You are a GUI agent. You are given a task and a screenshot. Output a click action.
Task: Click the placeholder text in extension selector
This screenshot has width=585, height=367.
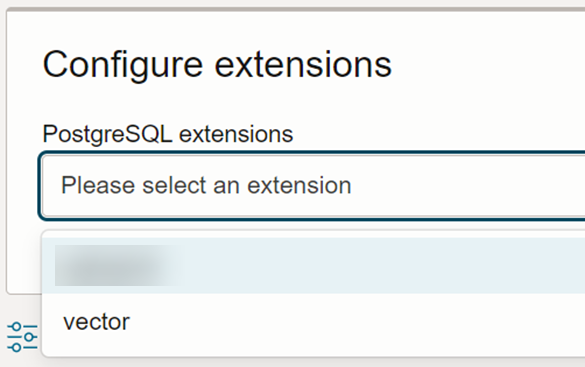(x=206, y=186)
